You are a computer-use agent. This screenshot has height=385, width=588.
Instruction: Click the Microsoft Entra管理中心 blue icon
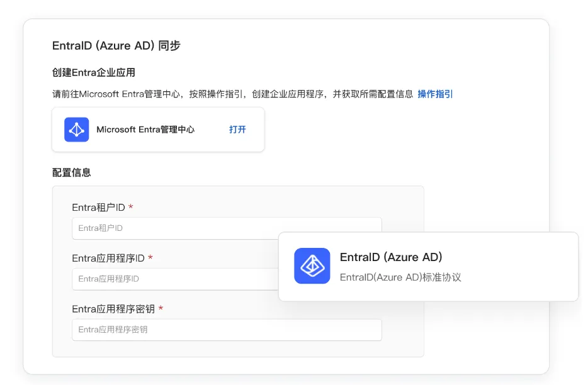(77, 130)
